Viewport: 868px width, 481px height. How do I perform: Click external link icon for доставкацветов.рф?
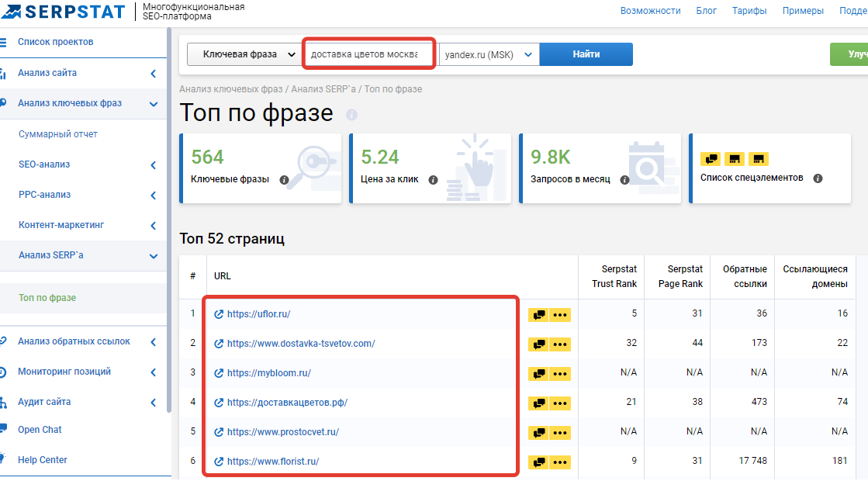click(220, 403)
